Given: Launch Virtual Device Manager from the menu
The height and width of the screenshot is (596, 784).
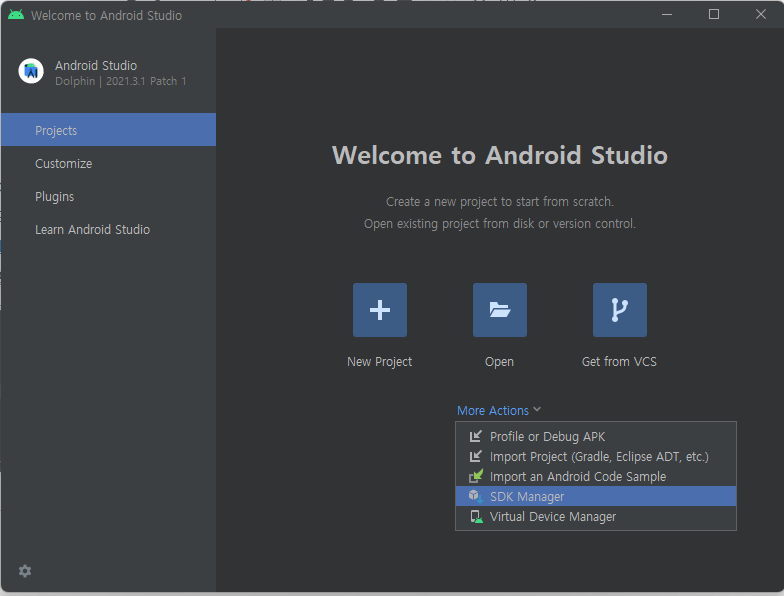Looking at the screenshot, I should 596,516.
